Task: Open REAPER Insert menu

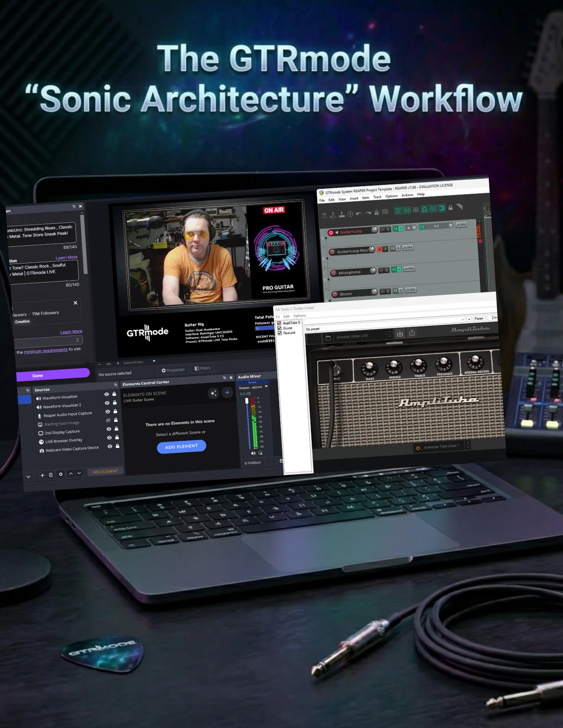Action: click(x=354, y=199)
